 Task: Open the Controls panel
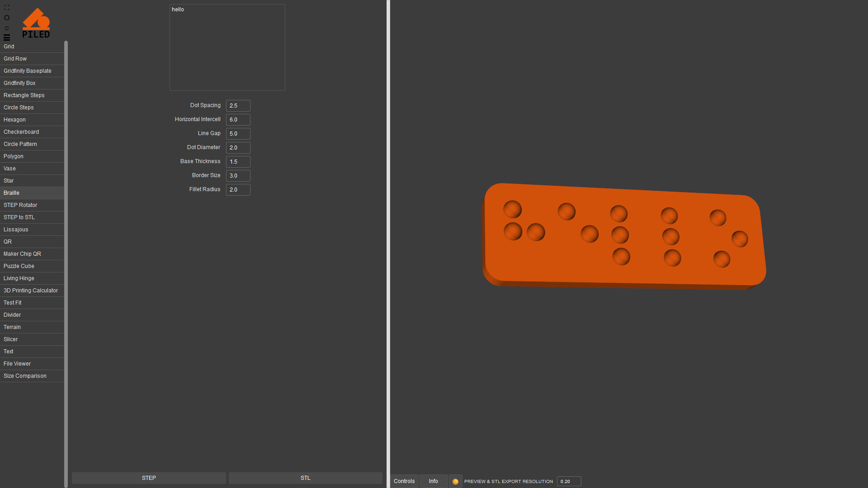(404, 481)
